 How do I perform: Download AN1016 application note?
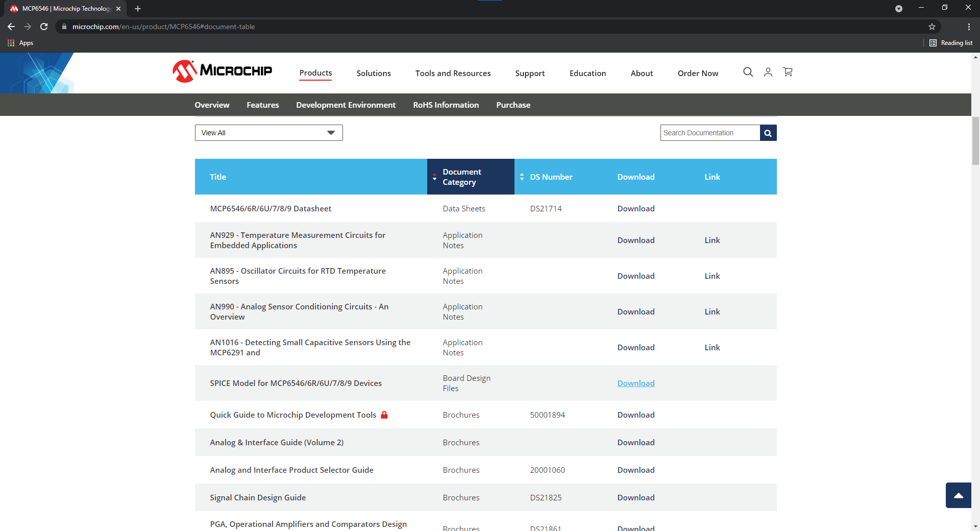635,347
